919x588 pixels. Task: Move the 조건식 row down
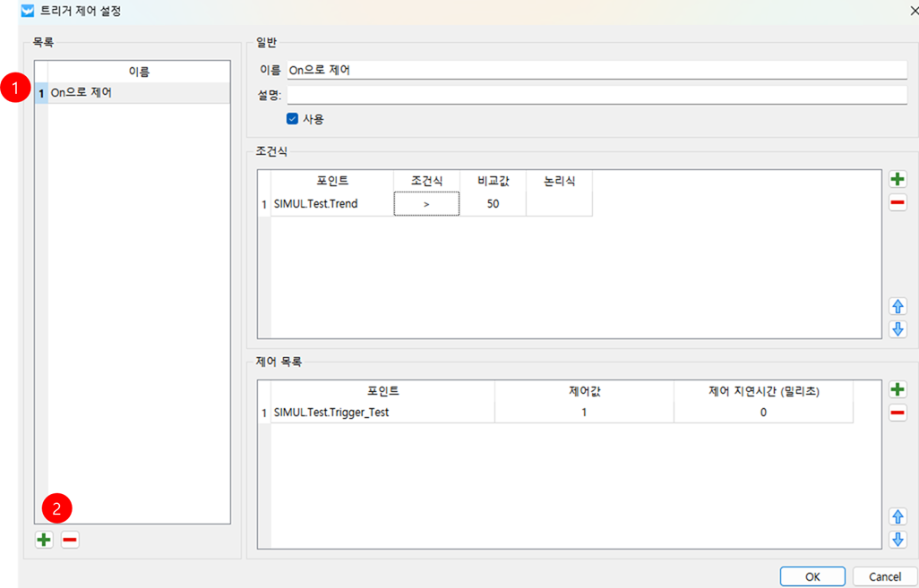coord(897,328)
